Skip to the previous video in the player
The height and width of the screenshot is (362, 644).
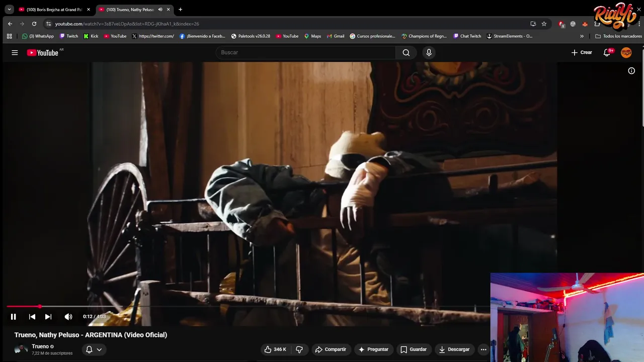coord(32,317)
